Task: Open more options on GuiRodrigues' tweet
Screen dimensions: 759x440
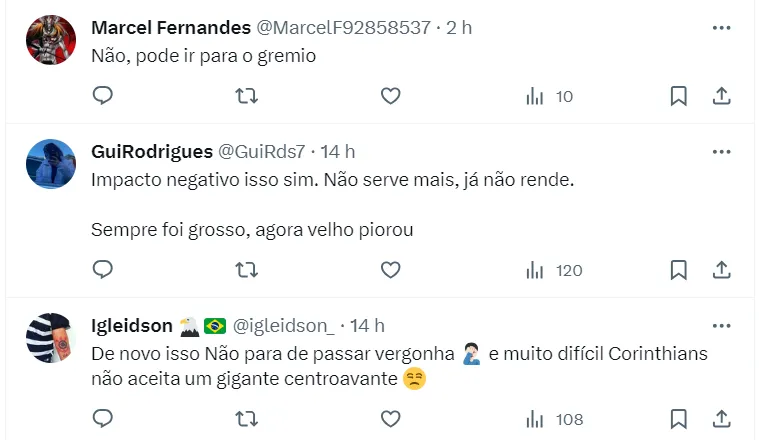Action: pyautogui.click(x=721, y=152)
